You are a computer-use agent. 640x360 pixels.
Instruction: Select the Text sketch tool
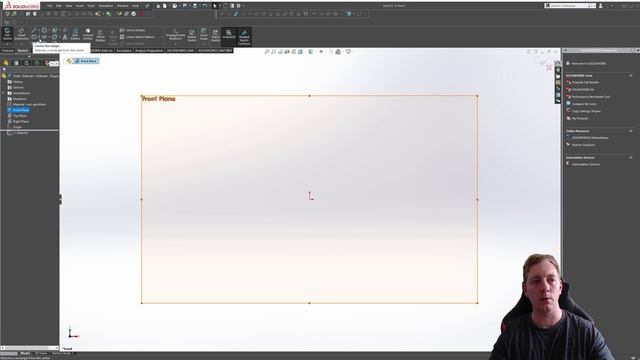[x=64, y=37]
